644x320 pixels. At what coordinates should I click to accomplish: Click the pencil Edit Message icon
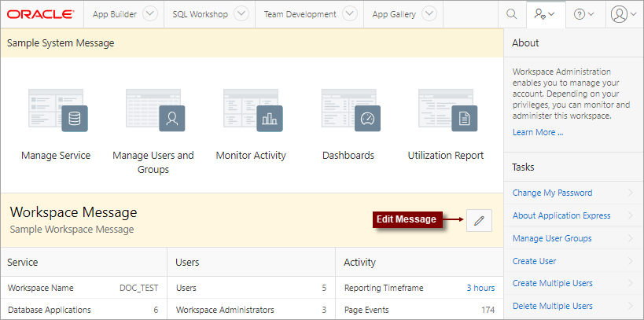(x=479, y=221)
